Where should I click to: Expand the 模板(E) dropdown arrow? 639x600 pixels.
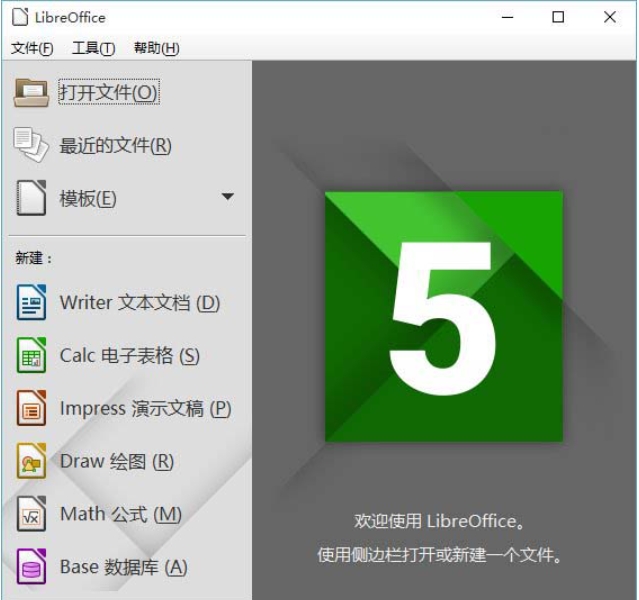tap(227, 197)
